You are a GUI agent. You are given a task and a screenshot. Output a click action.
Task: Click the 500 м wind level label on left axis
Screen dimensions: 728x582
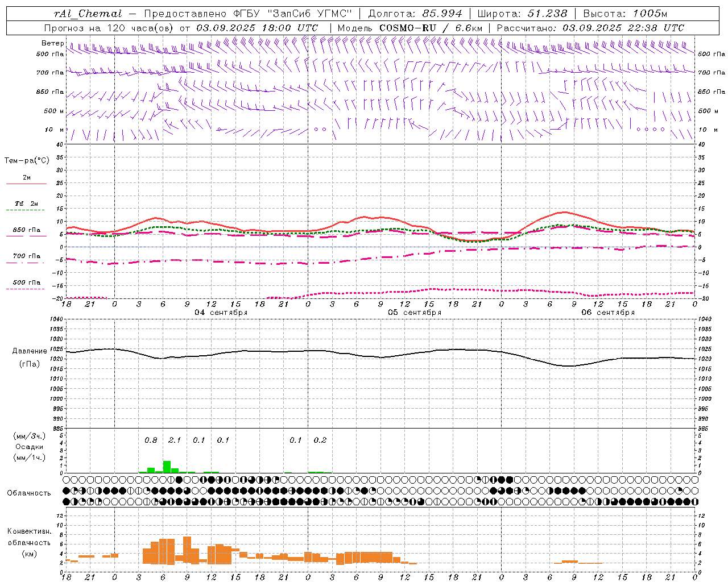tap(54, 111)
